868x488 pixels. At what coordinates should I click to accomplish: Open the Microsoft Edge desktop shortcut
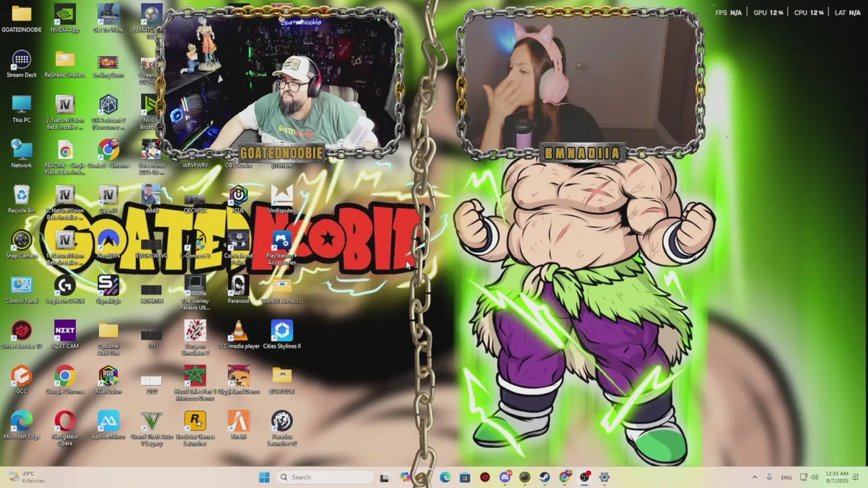(21, 425)
